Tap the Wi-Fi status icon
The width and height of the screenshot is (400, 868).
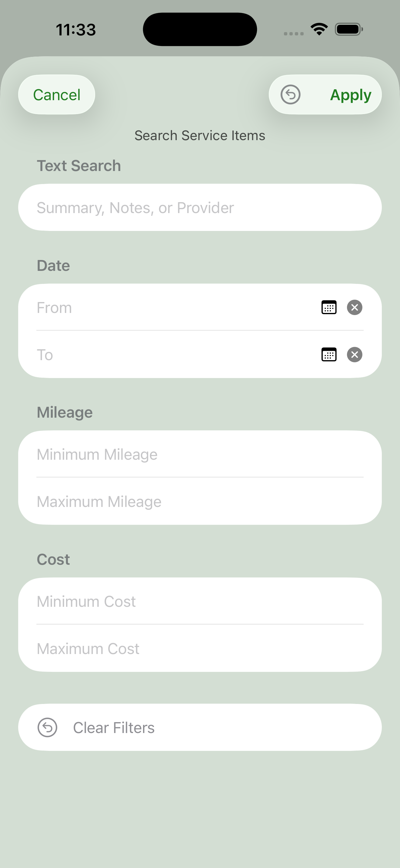click(x=319, y=29)
